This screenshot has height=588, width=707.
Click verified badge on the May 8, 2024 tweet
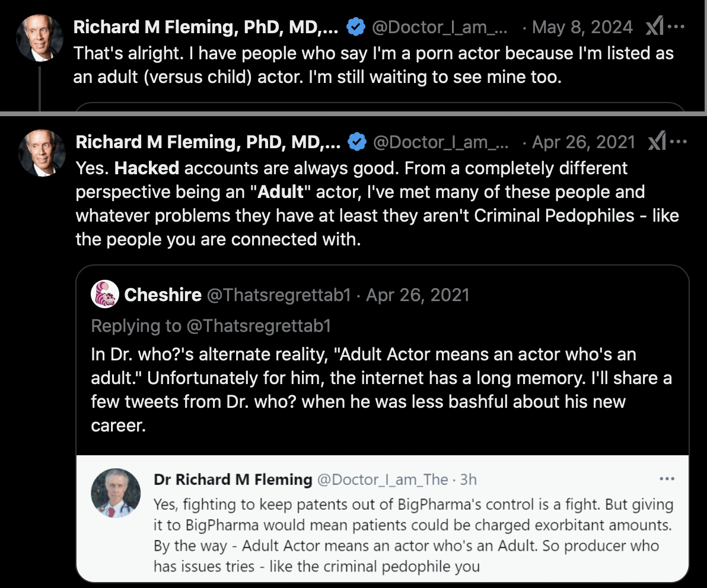point(355,27)
